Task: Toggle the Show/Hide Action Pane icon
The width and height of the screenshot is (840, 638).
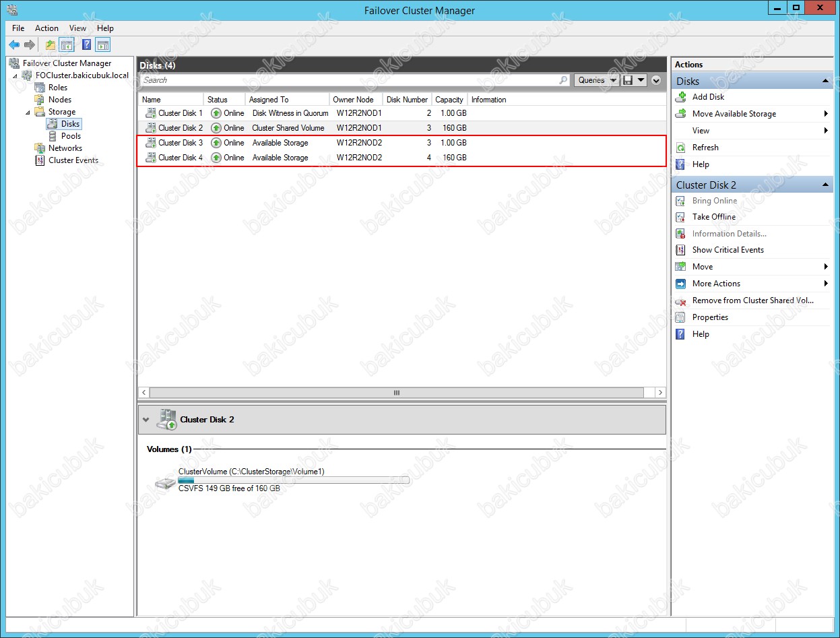Action: pyautogui.click(x=102, y=45)
